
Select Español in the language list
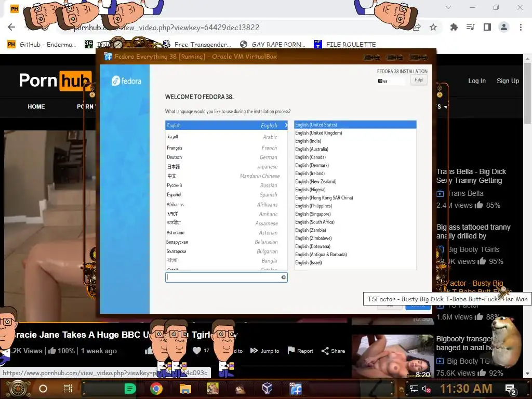click(227, 195)
